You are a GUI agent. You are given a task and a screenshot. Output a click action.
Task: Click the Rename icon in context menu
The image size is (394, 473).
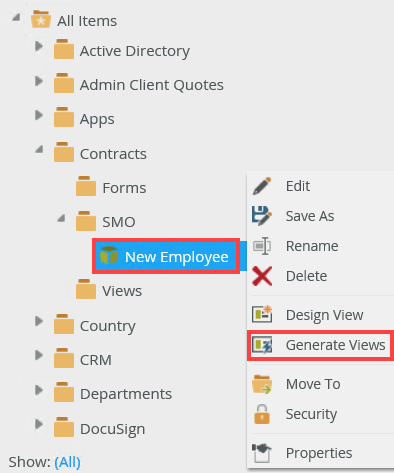tap(262, 246)
